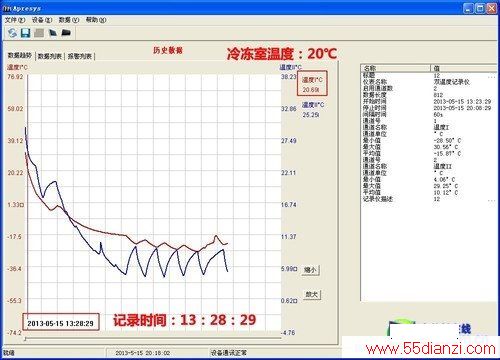This screenshot has width=500, height=360.
Task: Click the fourth dark toolbar icon
Action: [x=53, y=33]
